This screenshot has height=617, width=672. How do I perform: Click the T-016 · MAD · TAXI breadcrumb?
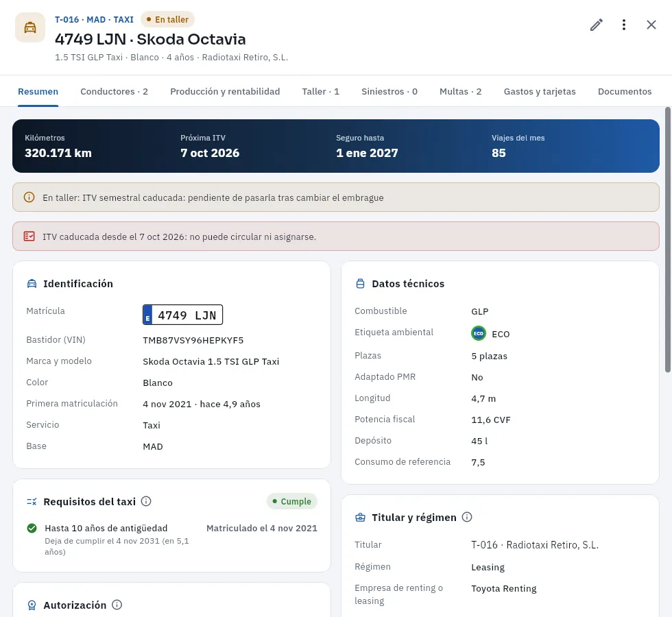[x=95, y=20]
